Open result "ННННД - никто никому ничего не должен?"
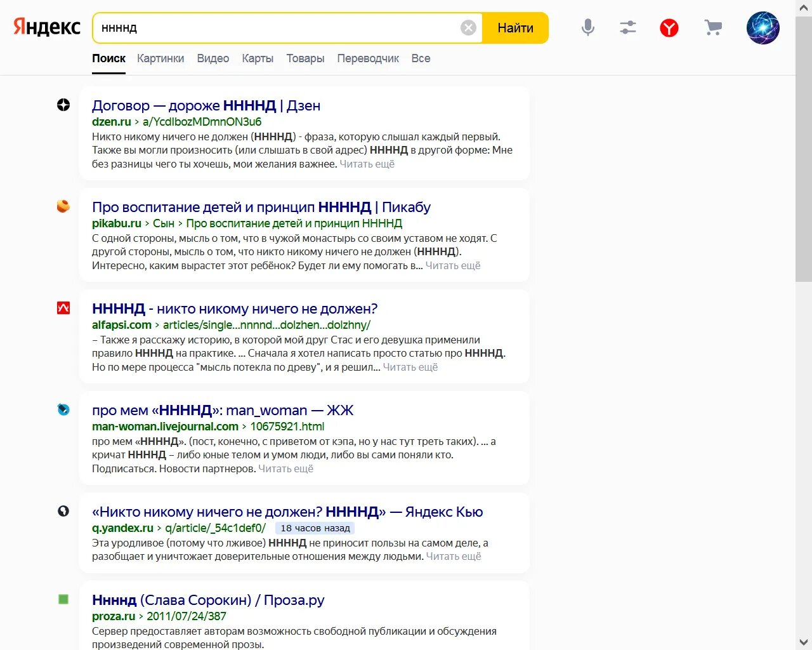Viewport: 812px width, 650px height. (x=235, y=308)
